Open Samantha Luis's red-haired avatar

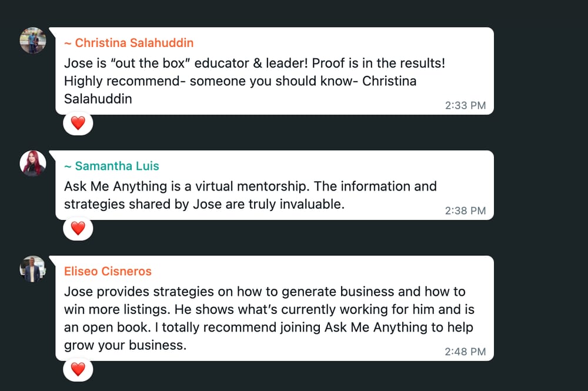coord(33,163)
